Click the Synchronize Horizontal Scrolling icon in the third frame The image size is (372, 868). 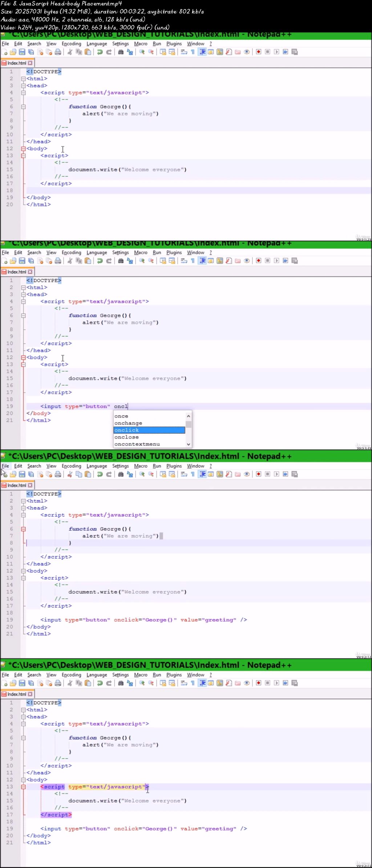pyautogui.click(x=172, y=474)
